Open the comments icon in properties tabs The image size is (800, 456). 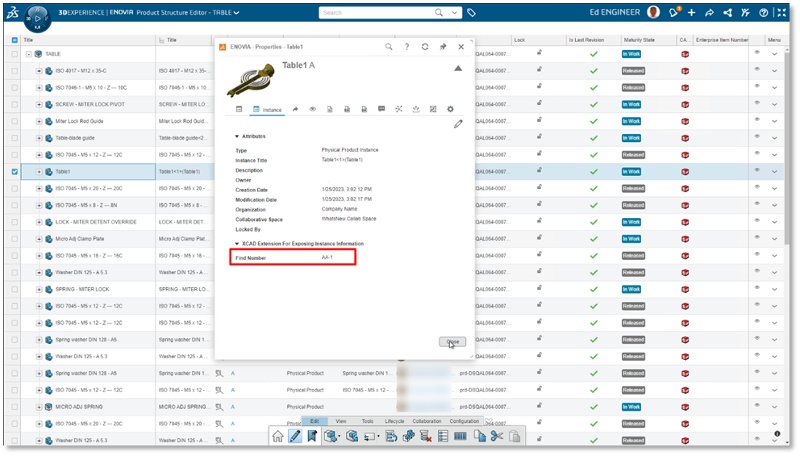[x=381, y=109]
